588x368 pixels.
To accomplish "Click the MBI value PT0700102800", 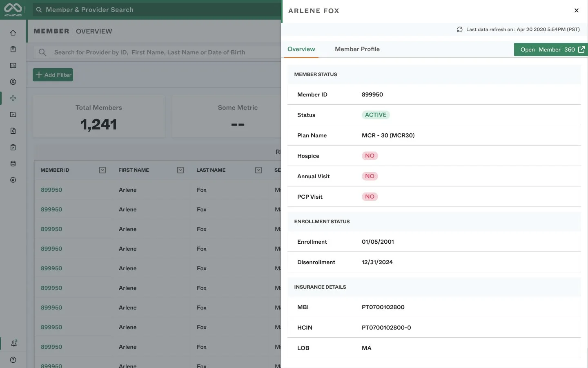I will click(x=383, y=307).
